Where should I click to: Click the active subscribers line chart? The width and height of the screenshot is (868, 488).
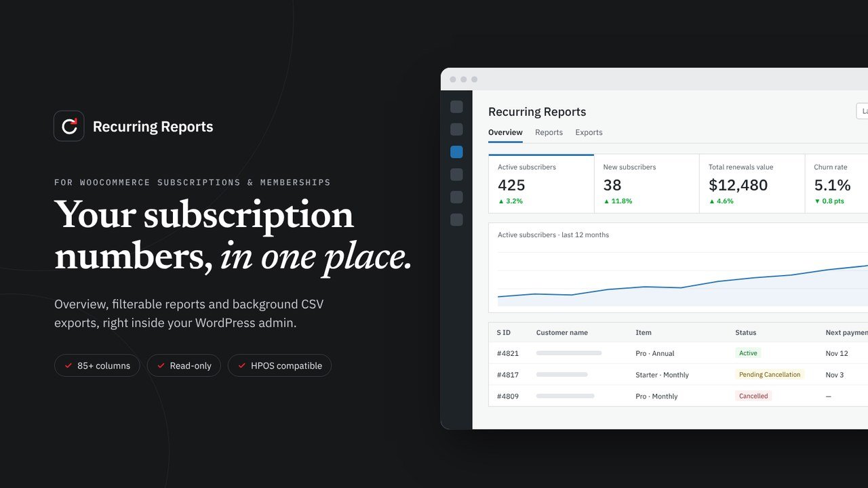point(683,279)
